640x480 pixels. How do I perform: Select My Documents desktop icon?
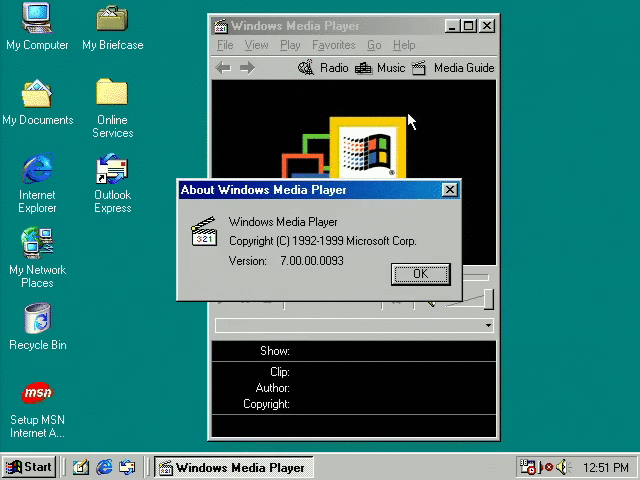[37, 102]
